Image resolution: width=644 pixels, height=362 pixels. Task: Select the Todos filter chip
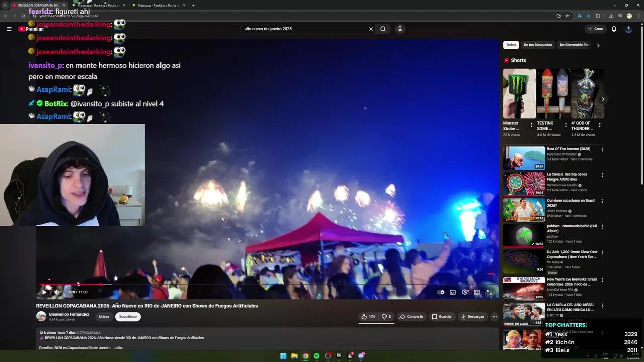[x=511, y=45]
